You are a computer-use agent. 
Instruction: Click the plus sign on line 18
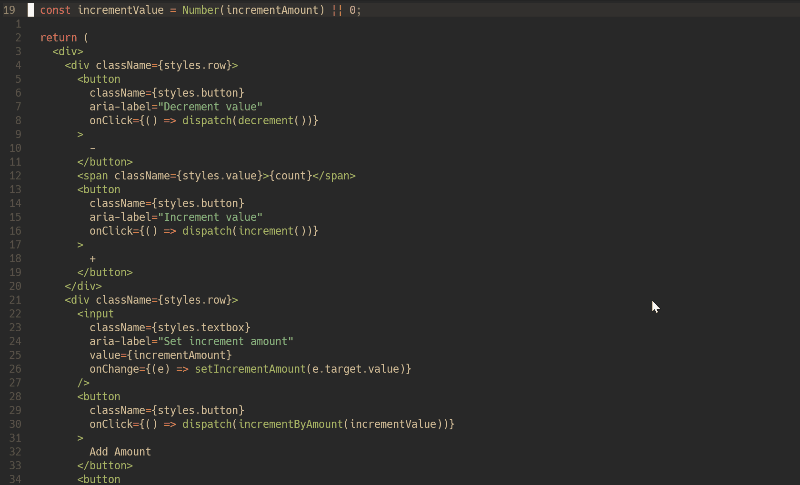click(x=92, y=259)
